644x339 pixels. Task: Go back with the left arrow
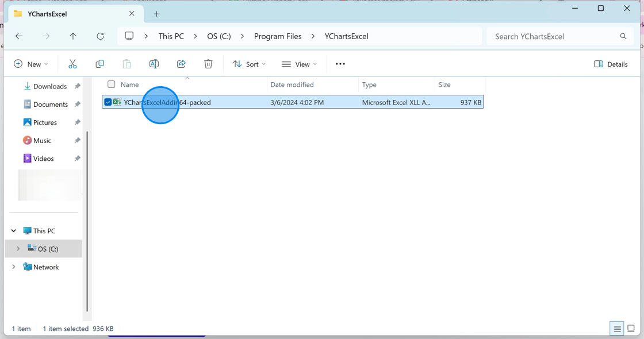tap(19, 36)
